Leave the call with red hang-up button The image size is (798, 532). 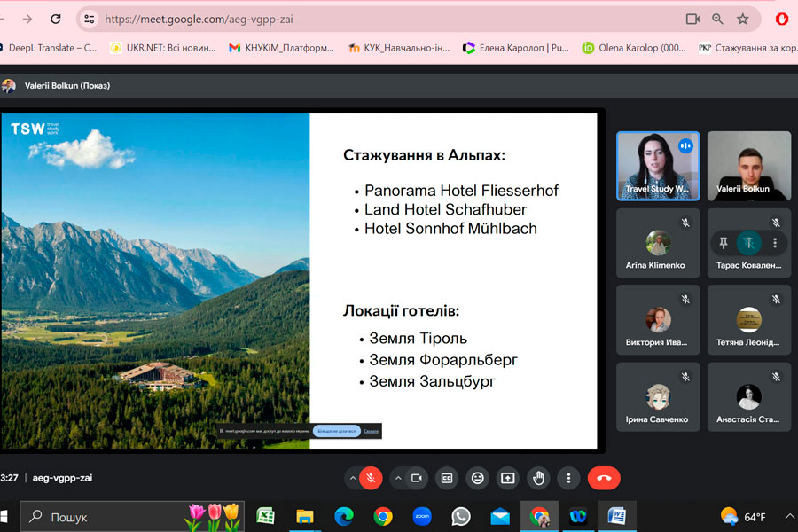tap(604, 478)
